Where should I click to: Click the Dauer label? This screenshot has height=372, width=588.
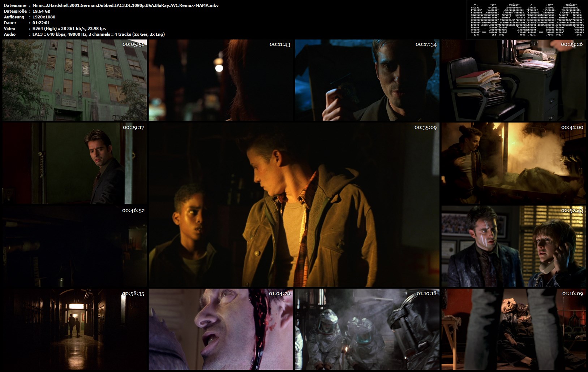[10, 23]
